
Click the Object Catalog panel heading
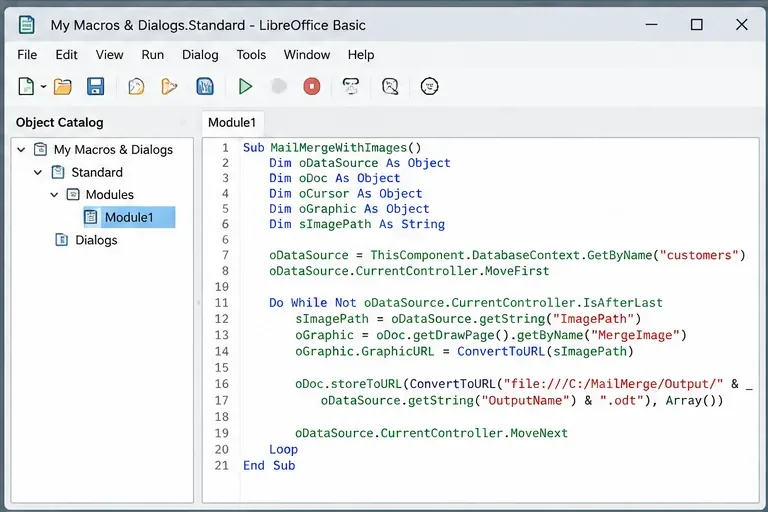[59, 122]
